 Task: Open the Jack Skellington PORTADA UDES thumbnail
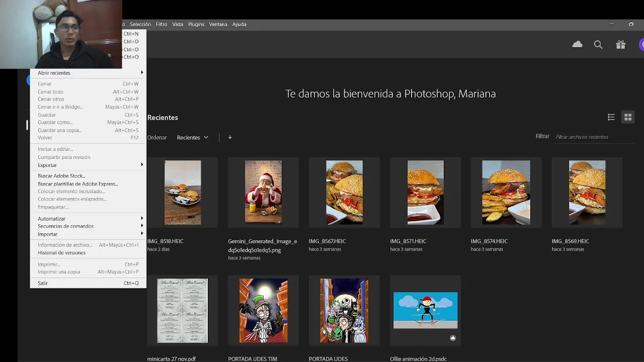click(x=344, y=311)
